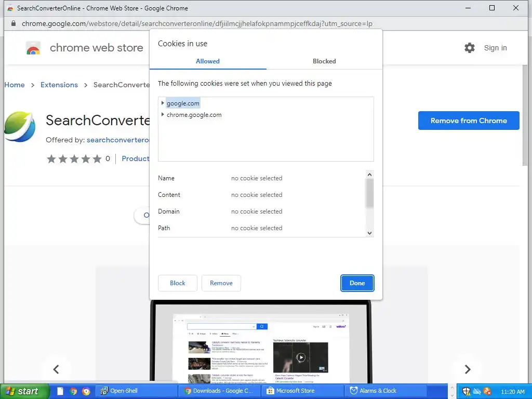
Task: Go to Home breadcrumb link
Action: pyautogui.click(x=14, y=85)
